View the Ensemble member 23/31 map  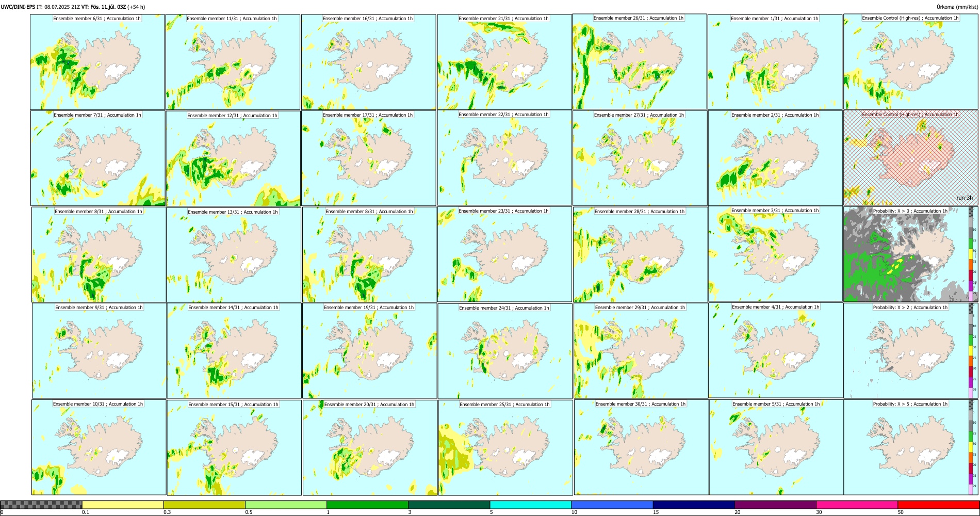504,254
